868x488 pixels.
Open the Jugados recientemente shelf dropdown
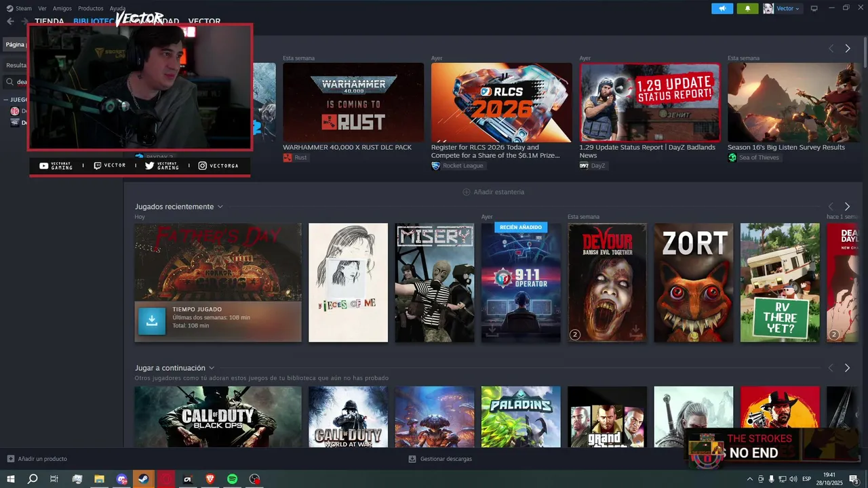220,207
